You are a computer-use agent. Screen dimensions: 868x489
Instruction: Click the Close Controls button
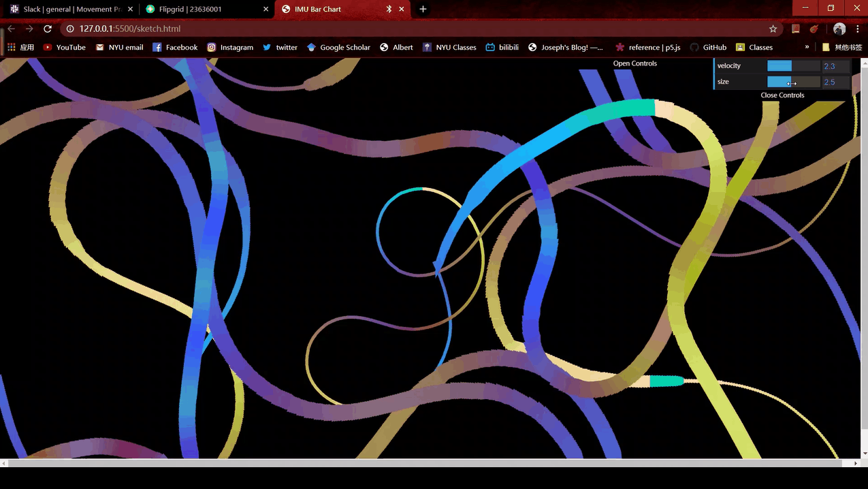[782, 95]
